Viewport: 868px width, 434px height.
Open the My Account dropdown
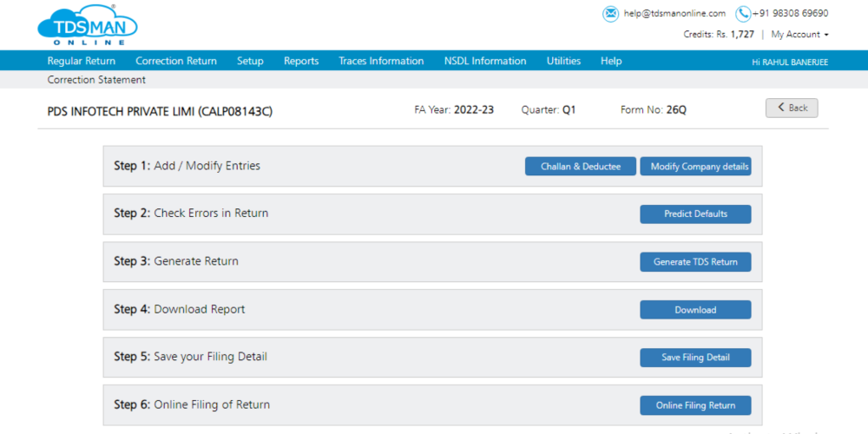pos(799,35)
